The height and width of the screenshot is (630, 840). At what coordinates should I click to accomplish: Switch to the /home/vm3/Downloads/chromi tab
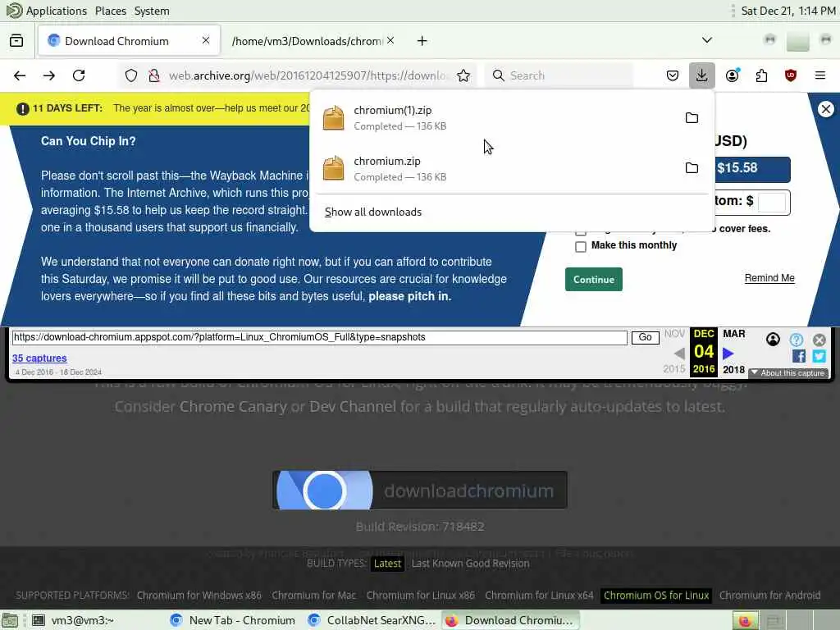(x=307, y=41)
